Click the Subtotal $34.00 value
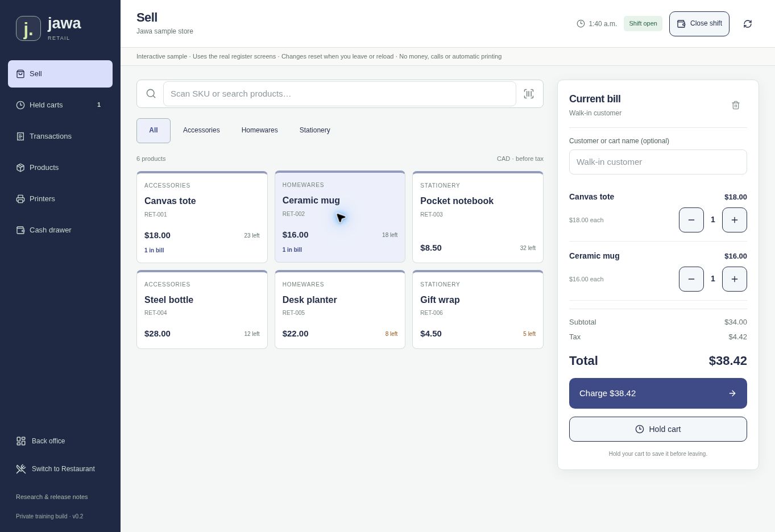This screenshot has height=532, width=775. (x=736, y=322)
